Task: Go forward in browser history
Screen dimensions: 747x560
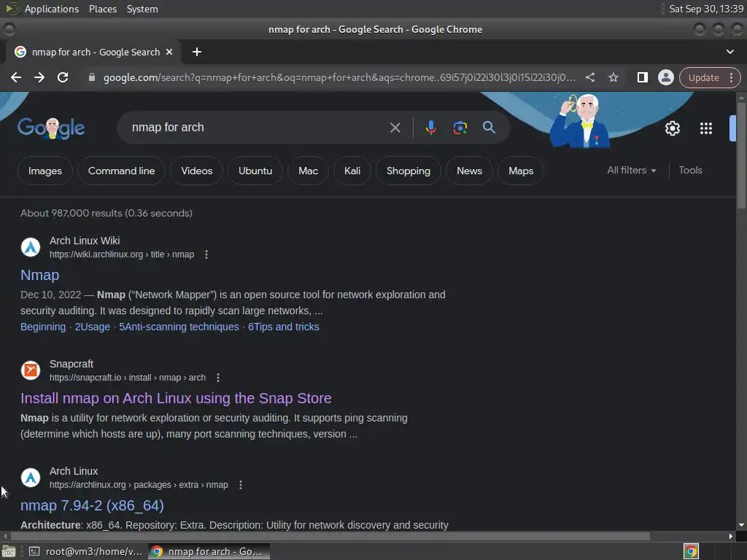Action: (39, 77)
